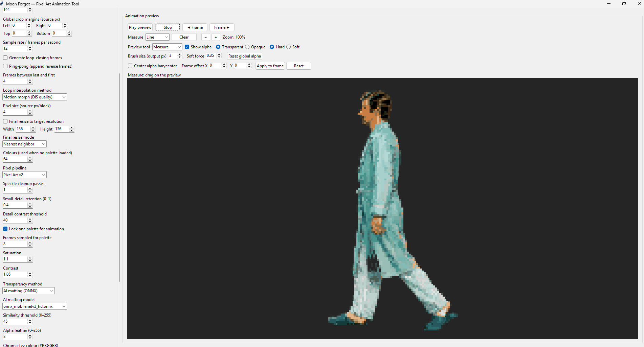Click the crop margin Bottom field
Screen dimensions: 644x347
(59, 33)
